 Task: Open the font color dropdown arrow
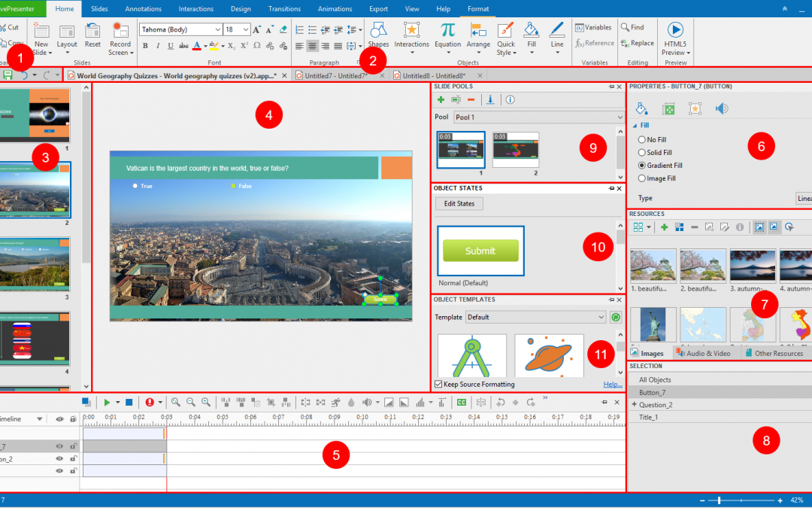click(x=205, y=46)
